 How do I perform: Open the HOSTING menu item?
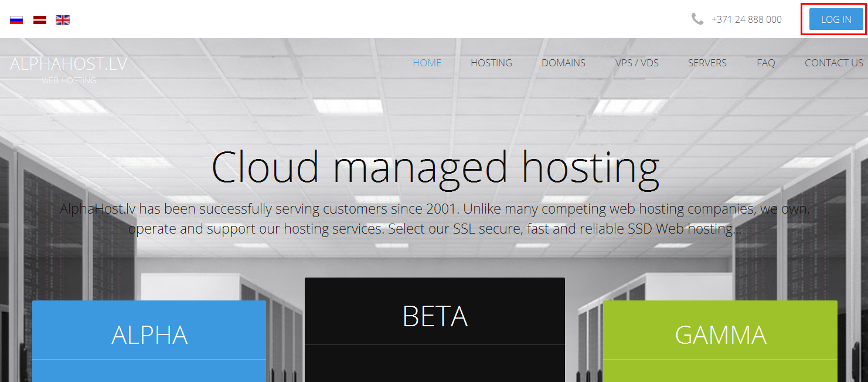point(491,63)
